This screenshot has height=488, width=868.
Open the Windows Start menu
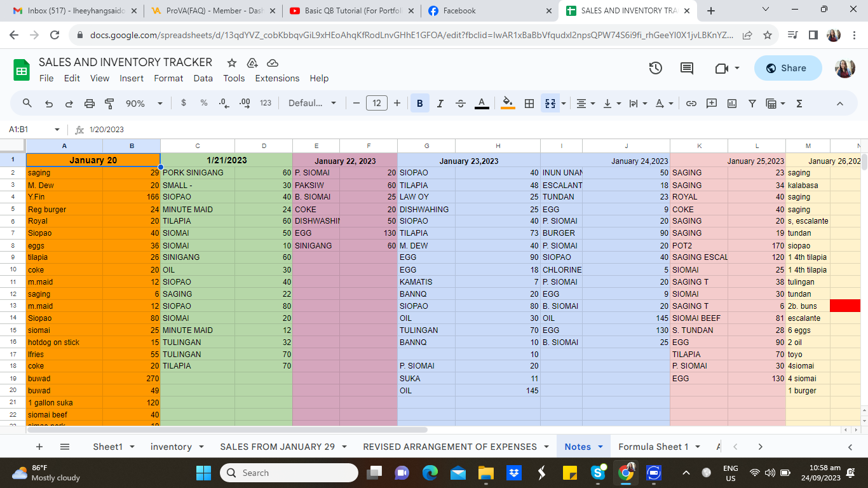tap(203, 473)
